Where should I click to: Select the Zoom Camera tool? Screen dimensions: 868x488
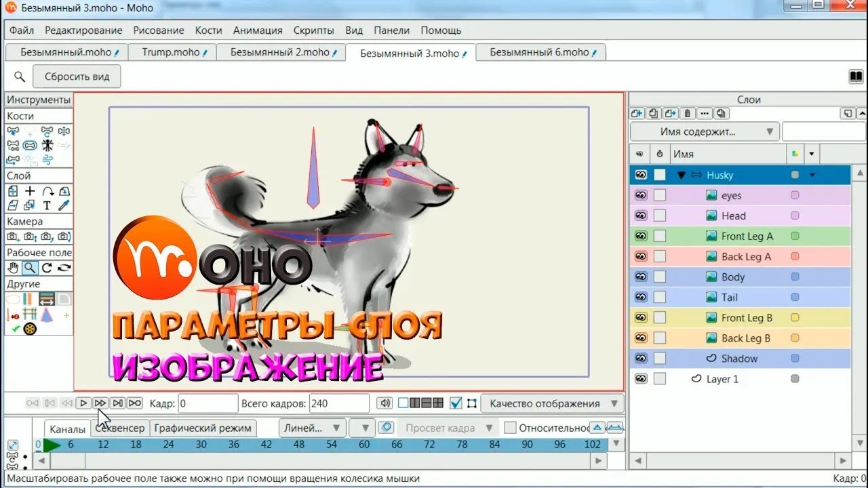tap(30, 237)
